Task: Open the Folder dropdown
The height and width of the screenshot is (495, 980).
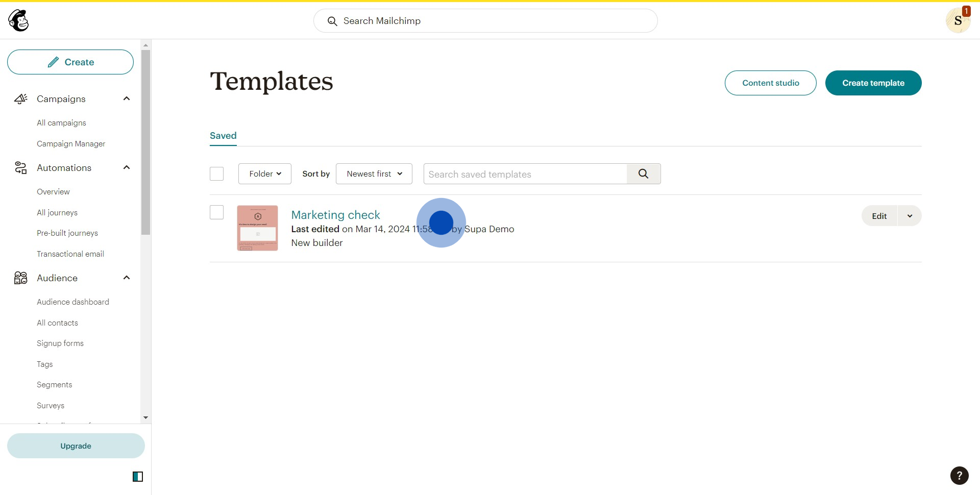Action: coord(264,174)
